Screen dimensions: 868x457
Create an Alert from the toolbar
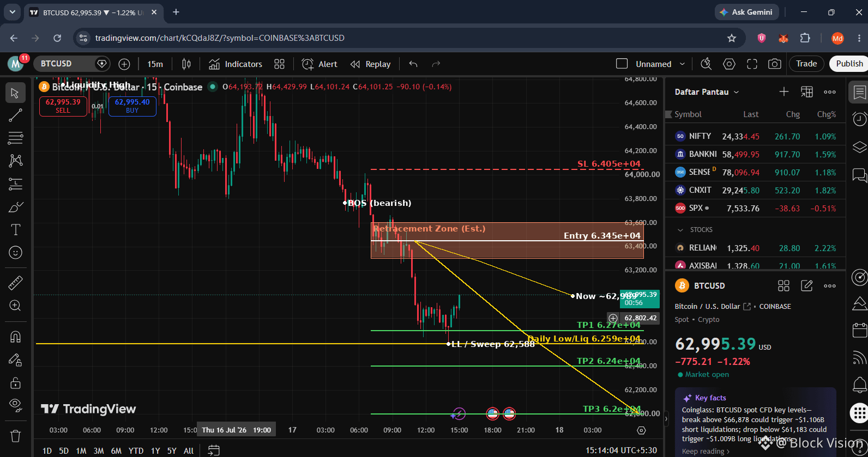(320, 64)
